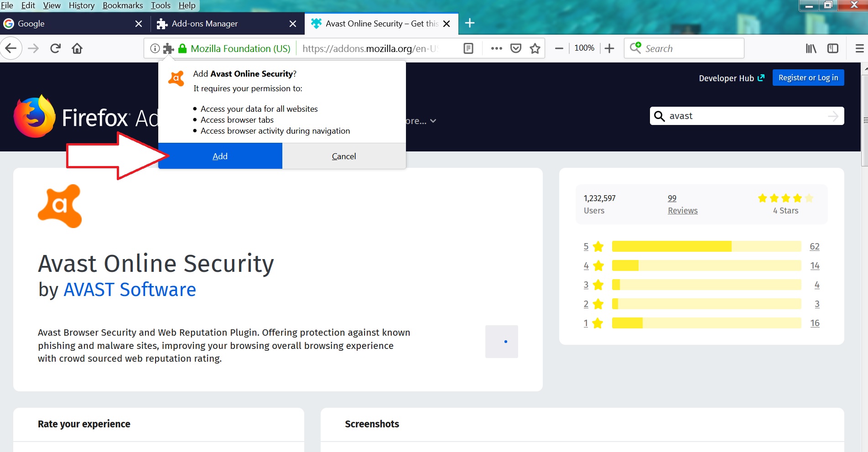Viewport: 868px width, 452px height.
Task: Toggle reader view icon
Action: coord(468,48)
